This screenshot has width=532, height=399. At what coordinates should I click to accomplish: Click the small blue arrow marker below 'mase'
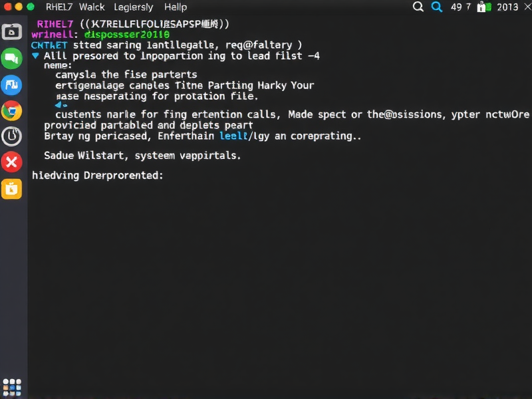tap(61, 104)
